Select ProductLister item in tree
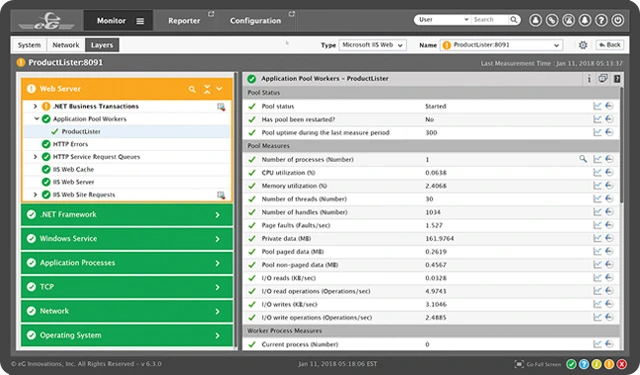The image size is (640, 375). click(x=81, y=131)
